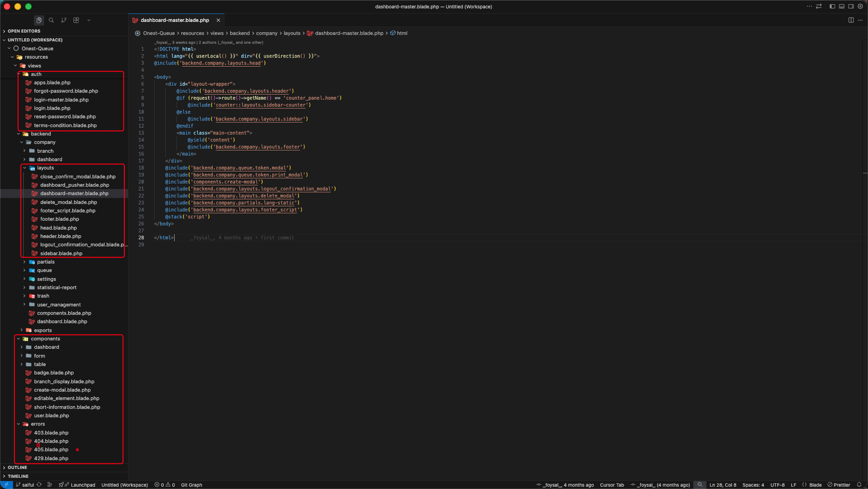This screenshot has height=489, width=868.
Task: Click the swap arrows icon in title bar
Action: click(819, 7)
